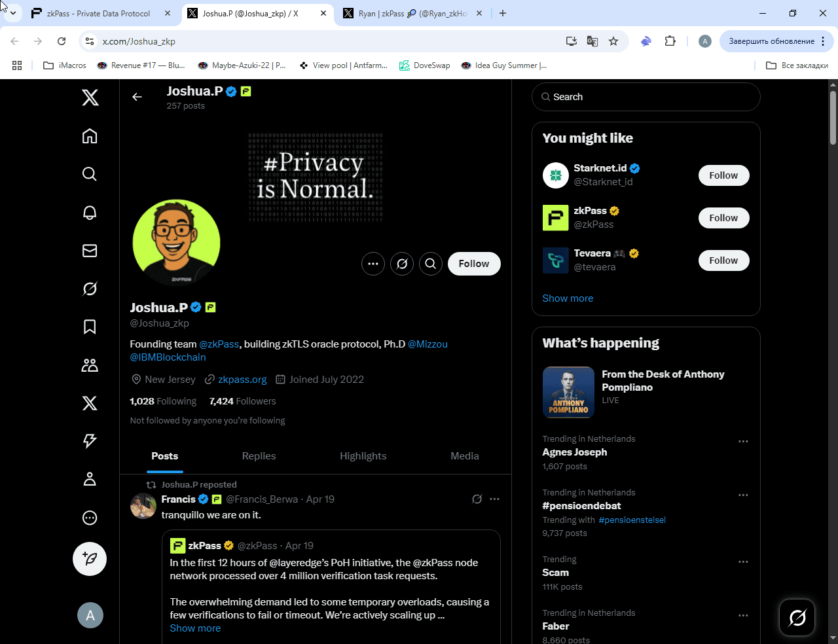Switch to Media tab
Screen dimensions: 838x644
pyautogui.click(x=465, y=456)
